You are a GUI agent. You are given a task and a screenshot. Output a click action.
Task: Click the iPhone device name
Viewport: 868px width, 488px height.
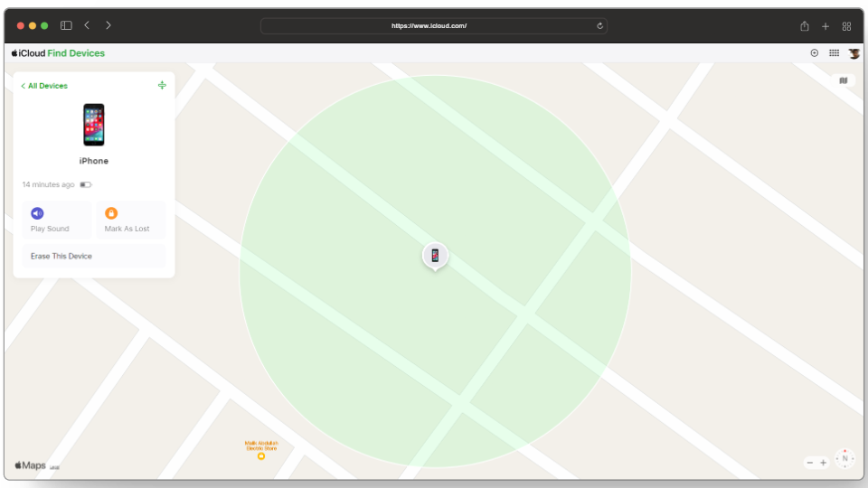click(x=93, y=161)
